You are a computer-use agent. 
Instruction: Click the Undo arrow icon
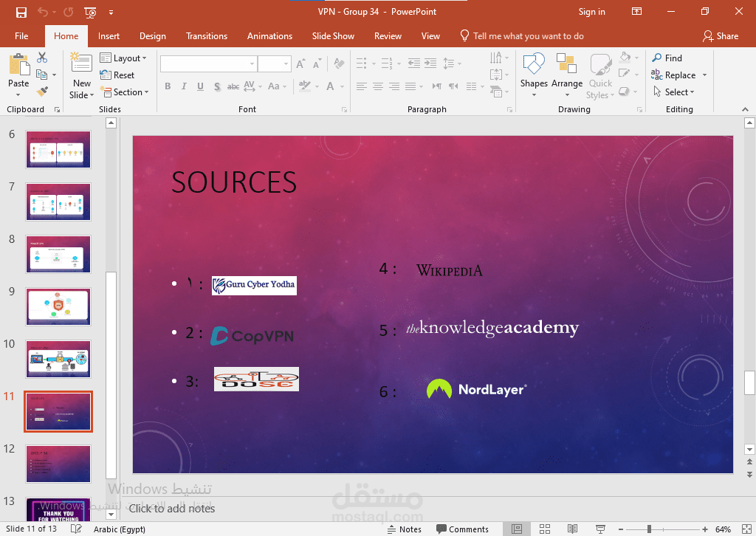43,12
